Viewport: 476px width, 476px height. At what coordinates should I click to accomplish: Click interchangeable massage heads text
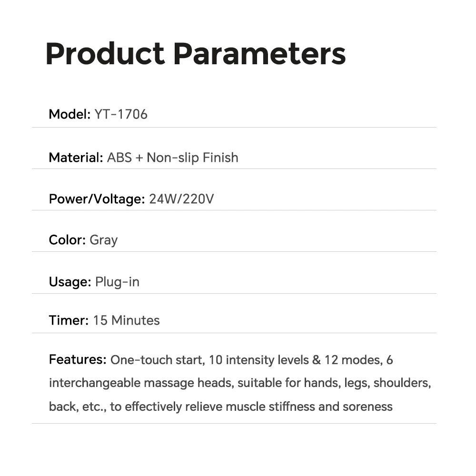141,383
